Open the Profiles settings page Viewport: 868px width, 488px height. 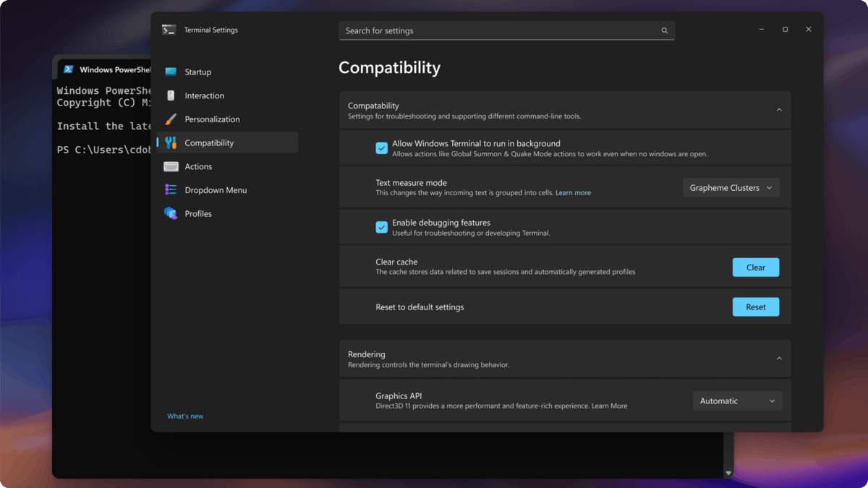[198, 213]
